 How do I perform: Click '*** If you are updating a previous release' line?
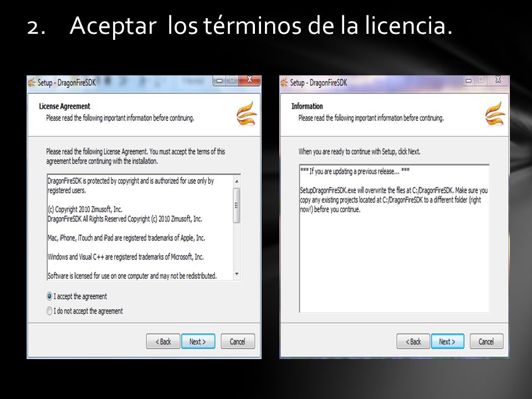(355, 171)
